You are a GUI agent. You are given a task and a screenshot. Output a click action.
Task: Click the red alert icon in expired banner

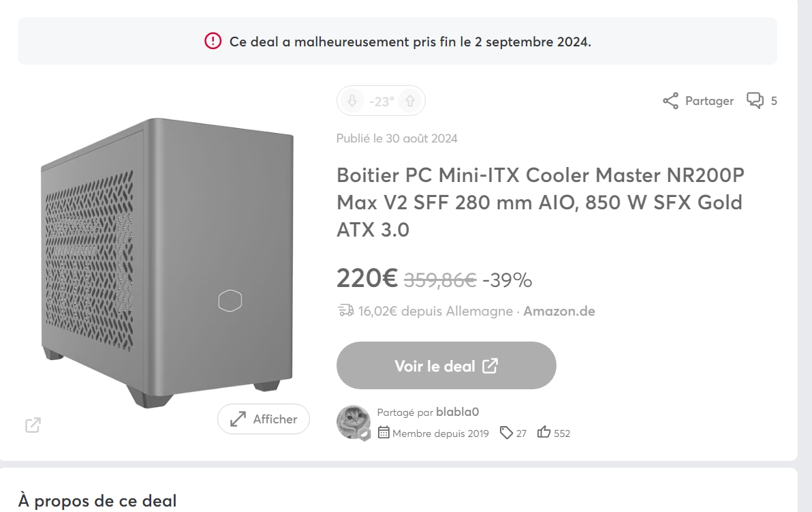click(213, 41)
